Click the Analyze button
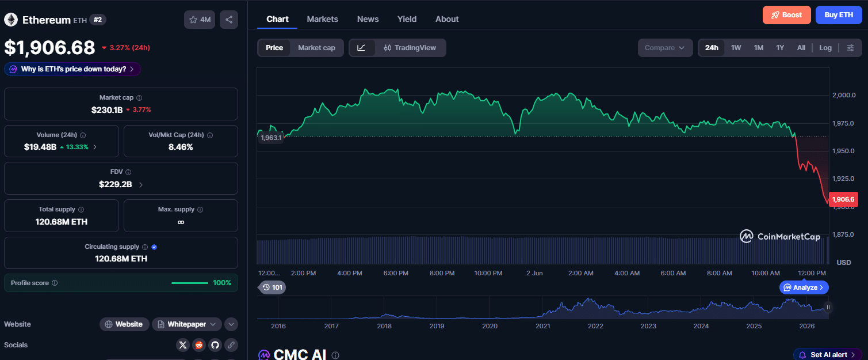868x360 pixels. click(804, 287)
